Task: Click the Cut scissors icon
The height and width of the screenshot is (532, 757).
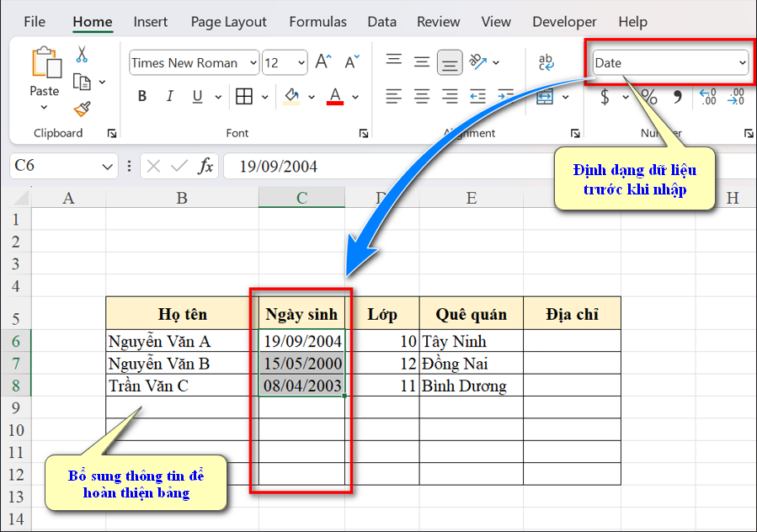Action: pos(82,55)
